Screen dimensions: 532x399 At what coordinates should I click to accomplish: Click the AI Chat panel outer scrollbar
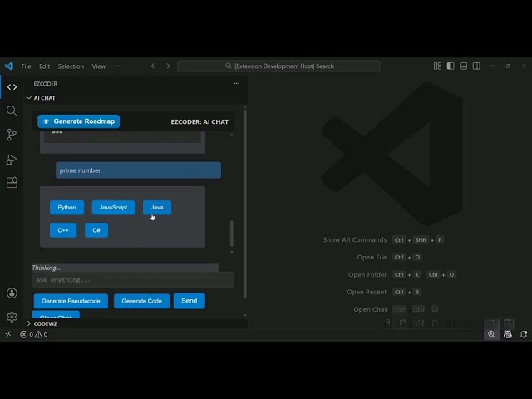point(245,204)
